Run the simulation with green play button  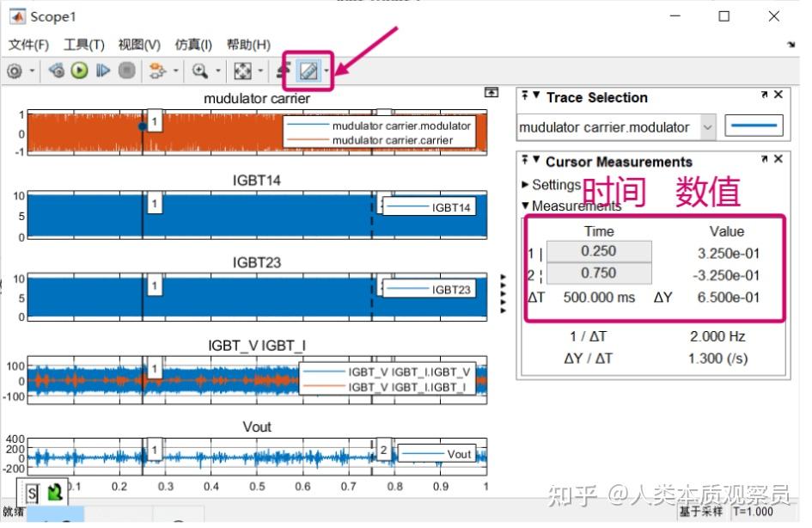(79, 71)
